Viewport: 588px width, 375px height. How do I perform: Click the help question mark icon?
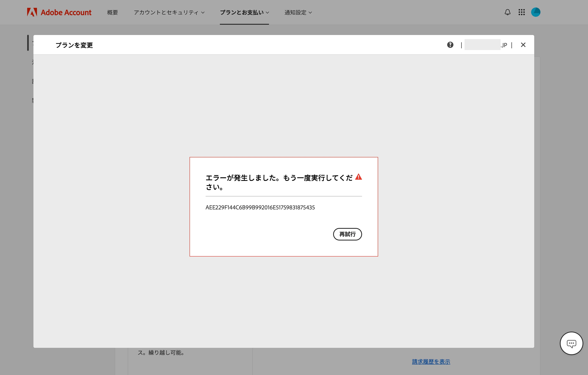pyautogui.click(x=450, y=45)
